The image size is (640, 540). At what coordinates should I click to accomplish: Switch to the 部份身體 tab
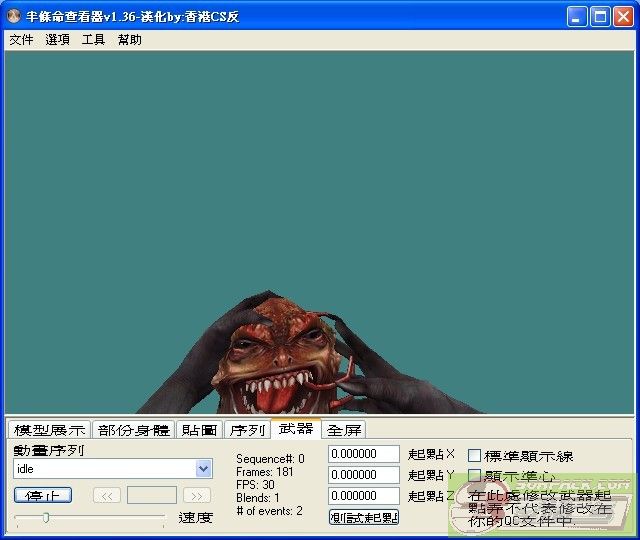[x=134, y=430]
